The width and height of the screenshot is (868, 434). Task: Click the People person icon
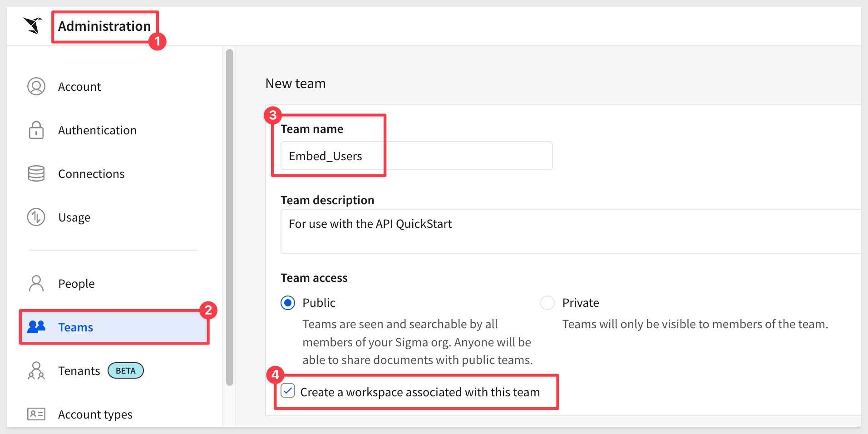tap(36, 283)
